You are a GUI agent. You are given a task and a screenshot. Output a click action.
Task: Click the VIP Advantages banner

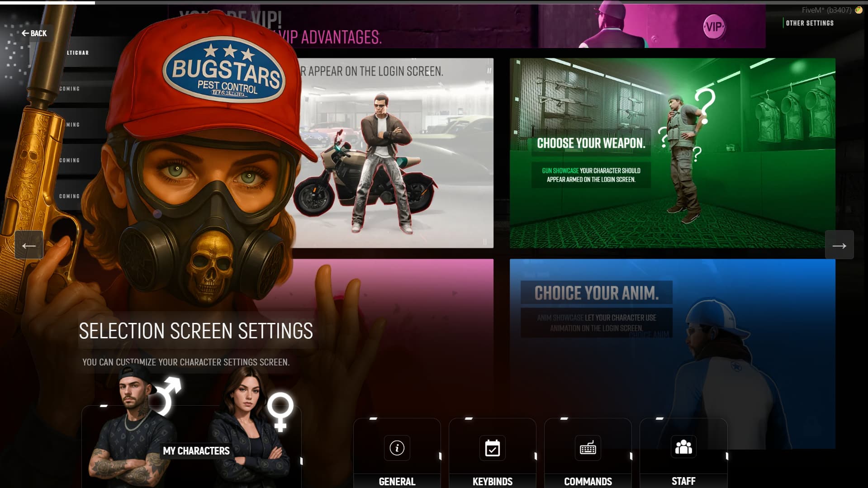point(467,26)
